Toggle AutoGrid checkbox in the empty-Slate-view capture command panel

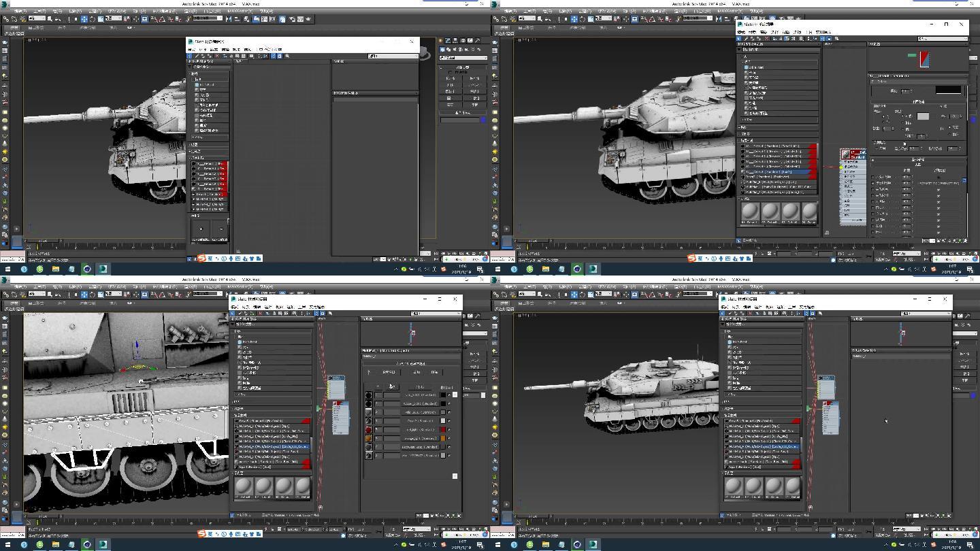[x=450, y=72]
